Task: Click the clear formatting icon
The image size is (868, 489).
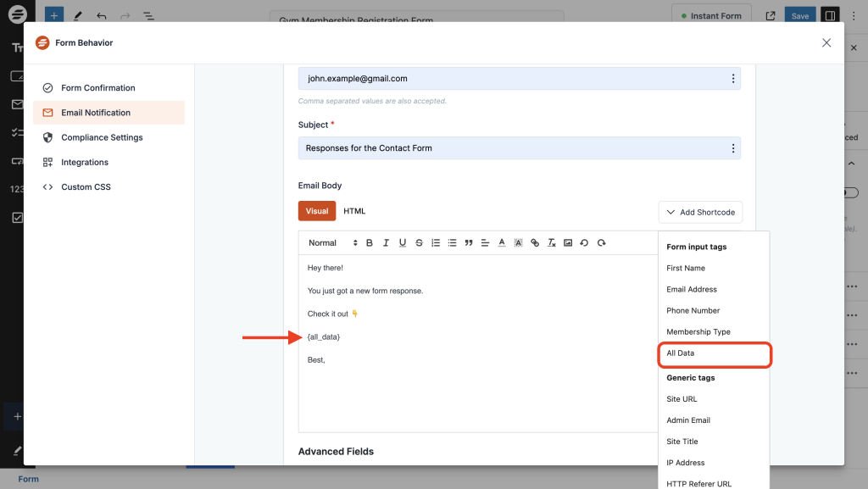Action: (x=552, y=243)
